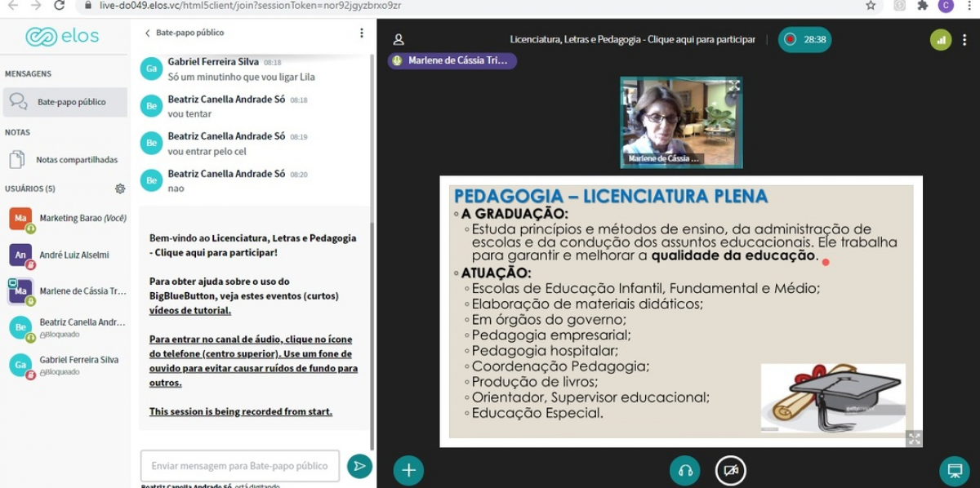Click the vídeos de tutorial link

[189, 310]
